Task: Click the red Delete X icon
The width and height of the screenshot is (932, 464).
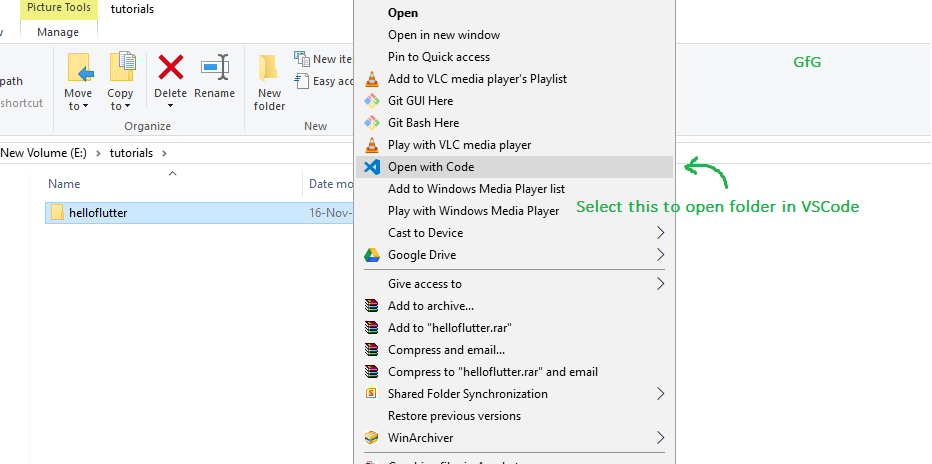Action: coord(171,67)
